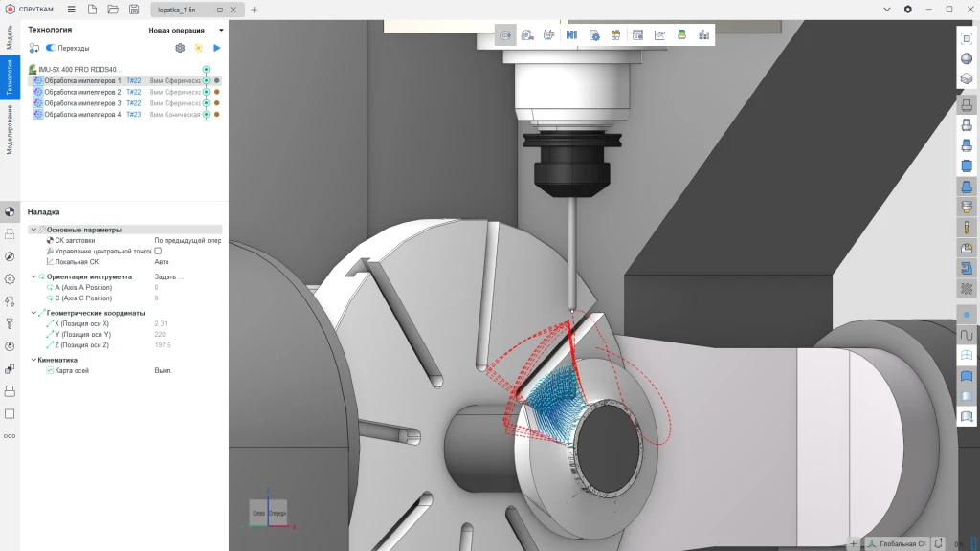
Task: Switch to the Технология side tab
Action: pos(10,78)
